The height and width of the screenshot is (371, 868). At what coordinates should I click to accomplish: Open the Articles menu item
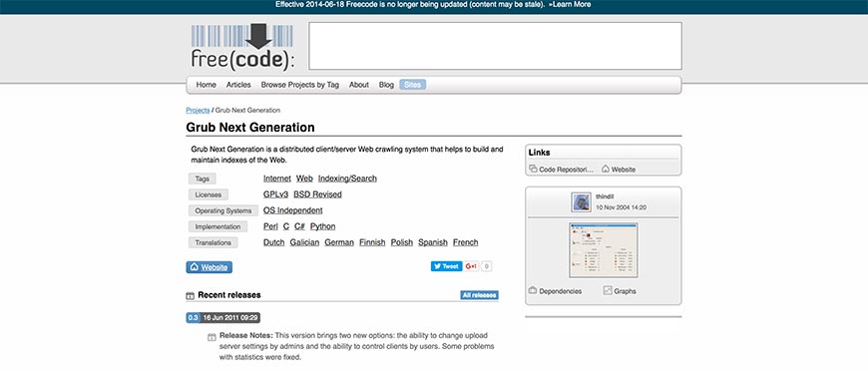point(238,85)
